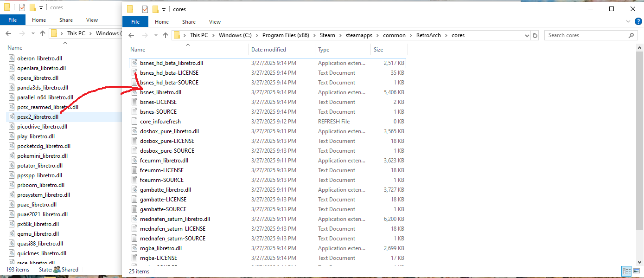Select gambatte-LICENSE file
This screenshot has width=644, height=278.
[163, 200]
